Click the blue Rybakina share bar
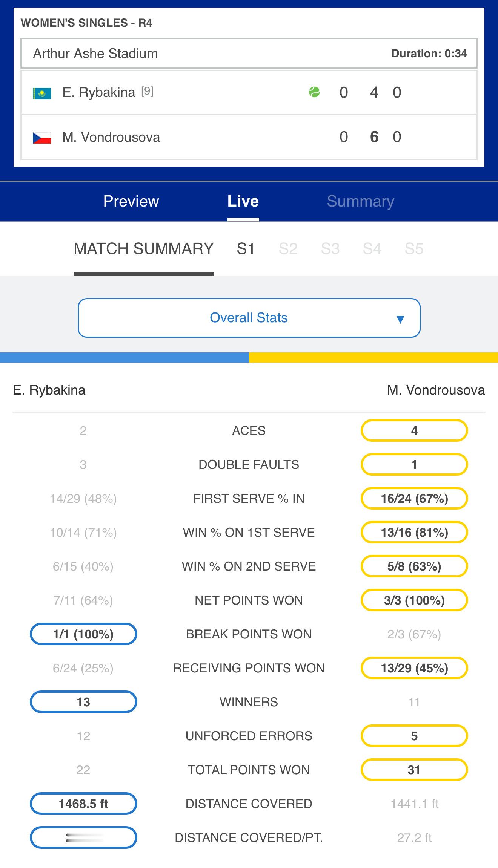This screenshot has height=868, width=498. [x=124, y=357]
